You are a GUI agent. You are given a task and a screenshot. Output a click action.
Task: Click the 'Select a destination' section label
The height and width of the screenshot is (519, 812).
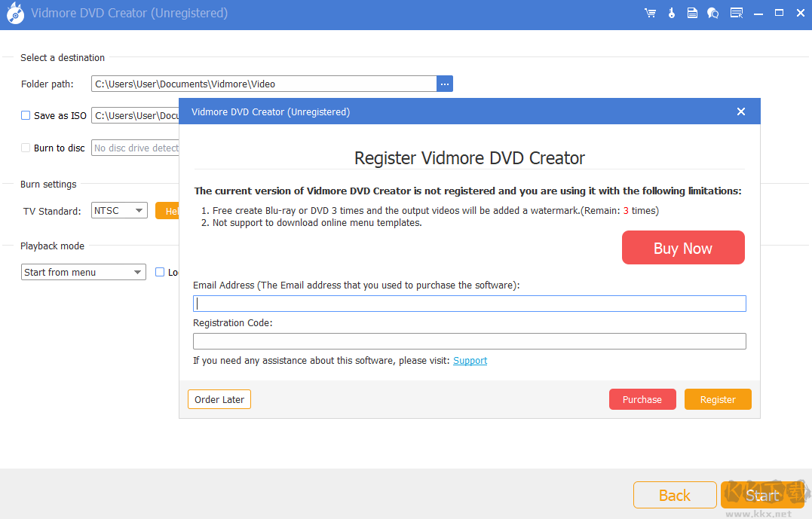[63, 57]
